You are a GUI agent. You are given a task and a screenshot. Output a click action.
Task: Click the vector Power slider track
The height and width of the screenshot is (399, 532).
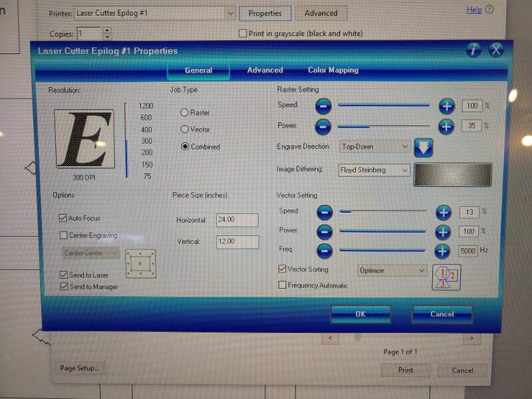point(383,231)
